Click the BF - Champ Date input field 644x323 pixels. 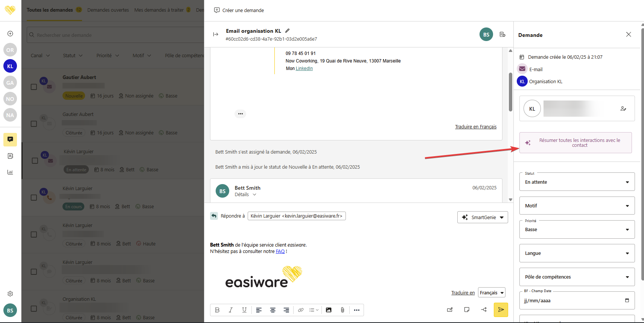pyautogui.click(x=573, y=300)
